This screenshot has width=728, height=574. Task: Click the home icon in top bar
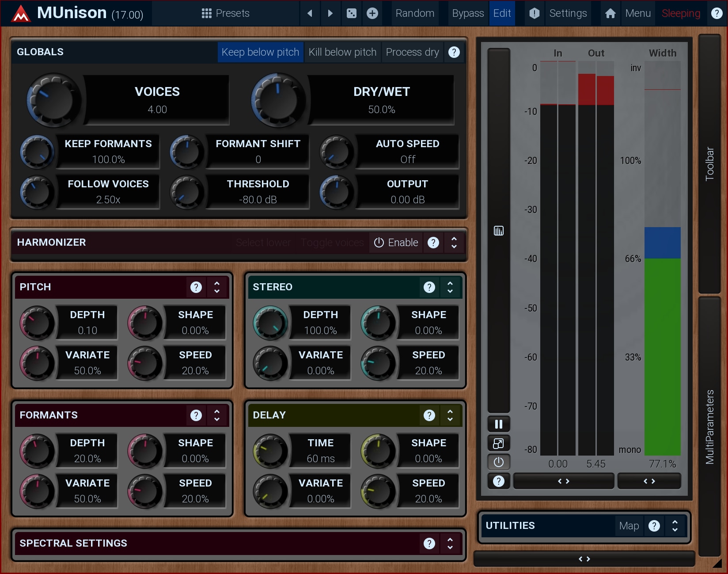[x=610, y=13]
